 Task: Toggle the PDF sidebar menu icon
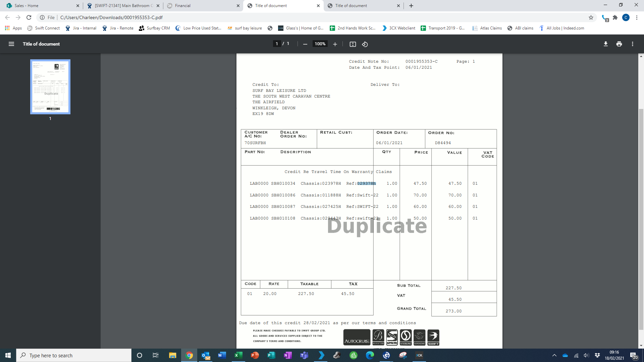pos(11,44)
